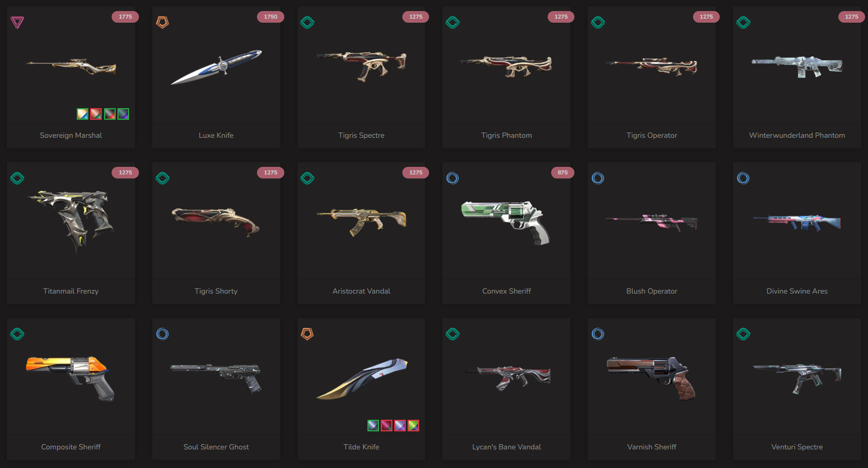Click the blue tier icon on Convex Sheriff
868x468 pixels.
click(x=453, y=178)
